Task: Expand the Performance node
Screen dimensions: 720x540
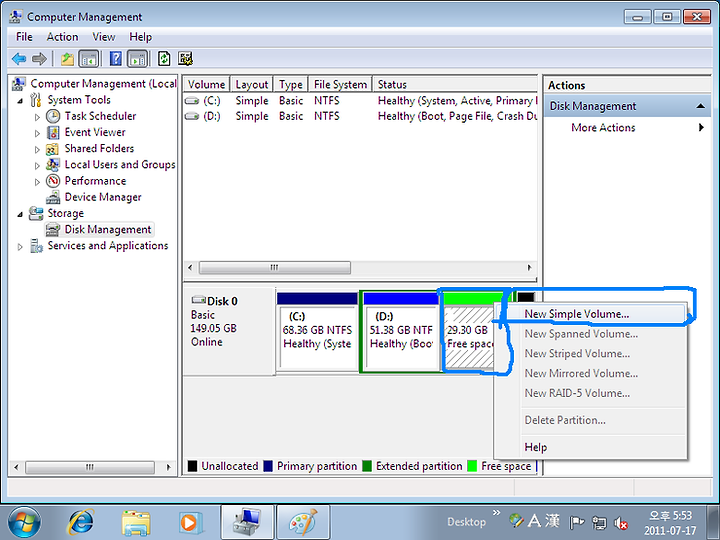Action: point(37,182)
